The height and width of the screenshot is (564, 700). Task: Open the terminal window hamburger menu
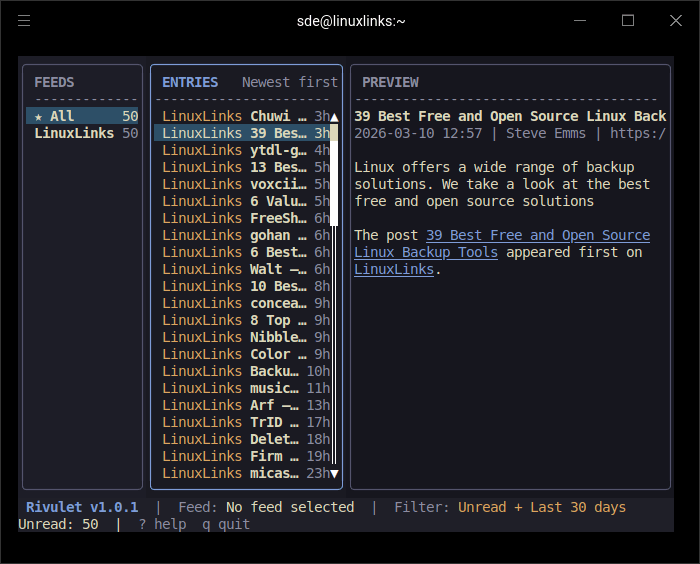[24, 21]
